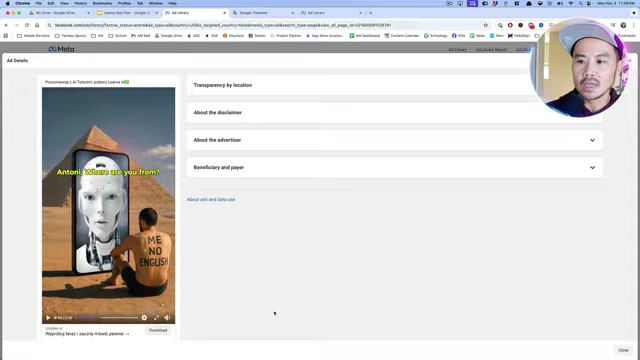Screen dimensions: 640x360
Task: Click the browser home icon
Action: (x=37, y=25)
